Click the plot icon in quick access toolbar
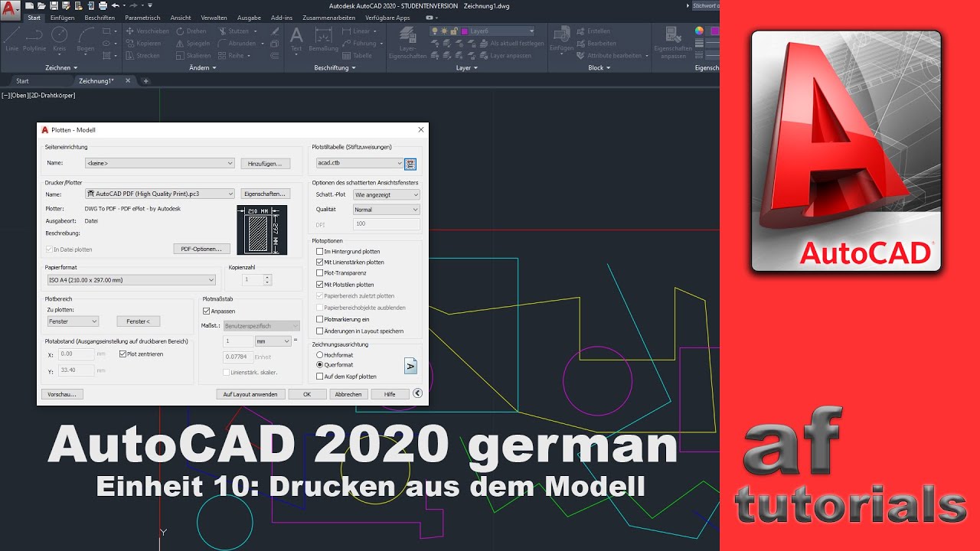980x551 pixels. click(x=102, y=5)
